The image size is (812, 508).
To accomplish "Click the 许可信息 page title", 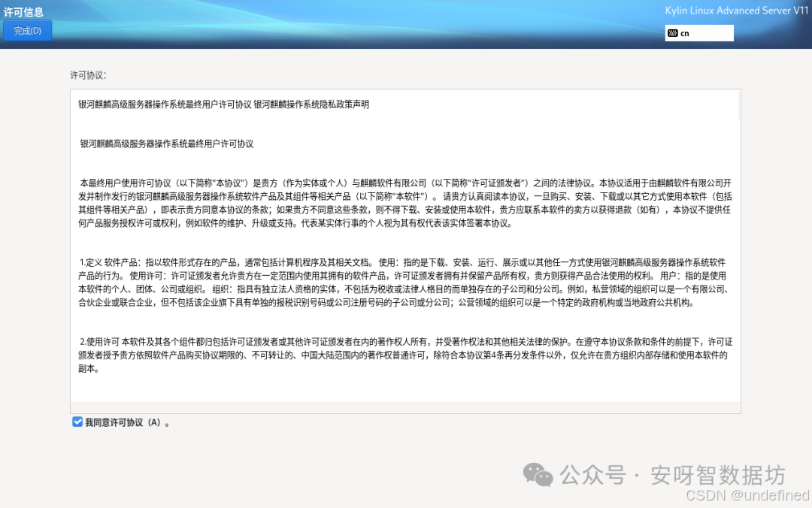I will [x=24, y=12].
